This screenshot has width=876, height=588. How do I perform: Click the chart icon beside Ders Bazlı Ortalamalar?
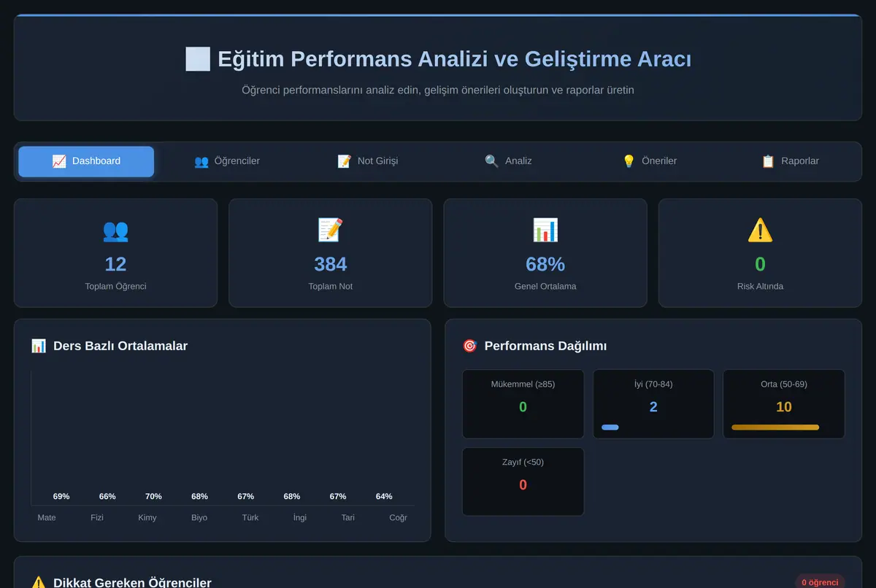[39, 346]
